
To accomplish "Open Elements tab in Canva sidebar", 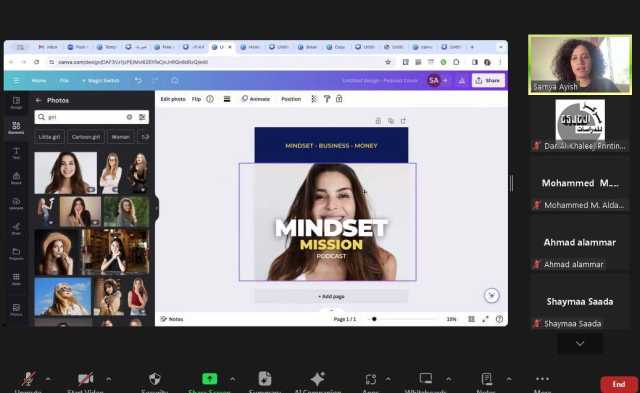I will pyautogui.click(x=16, y=127).
